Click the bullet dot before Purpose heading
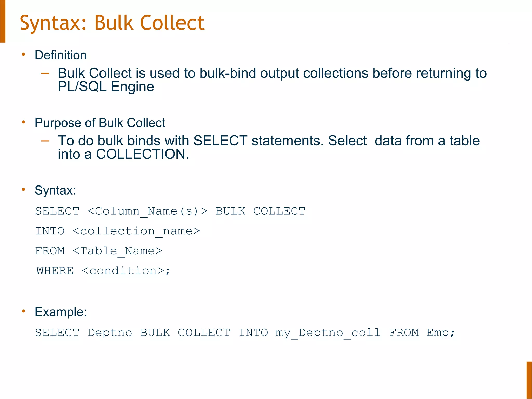 point(23,122)
